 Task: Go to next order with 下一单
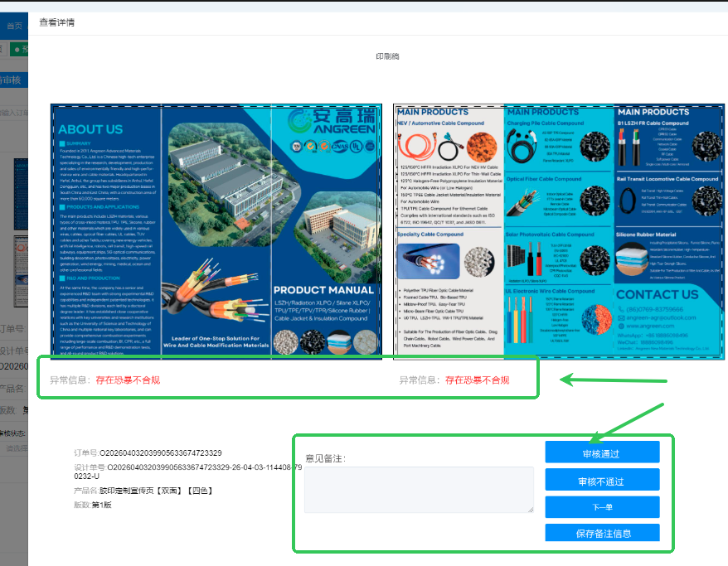[x=602, y=507]
